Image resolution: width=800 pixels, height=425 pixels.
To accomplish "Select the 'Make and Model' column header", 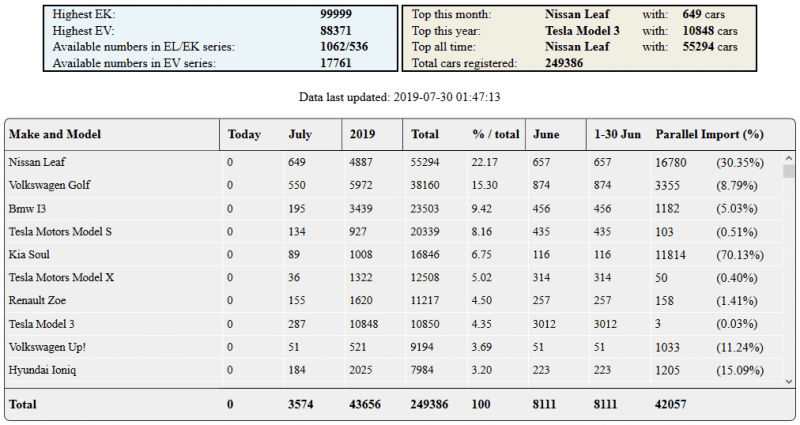I will [55, 135].
